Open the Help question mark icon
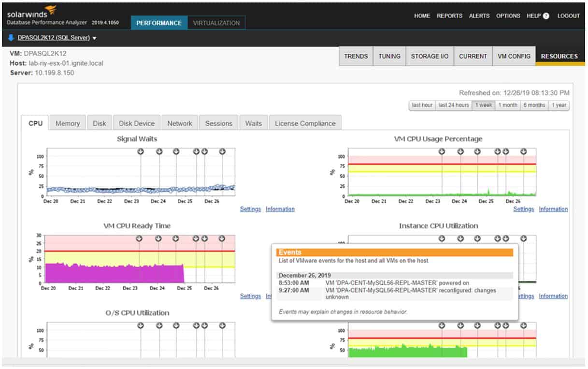 click(546, 16)
